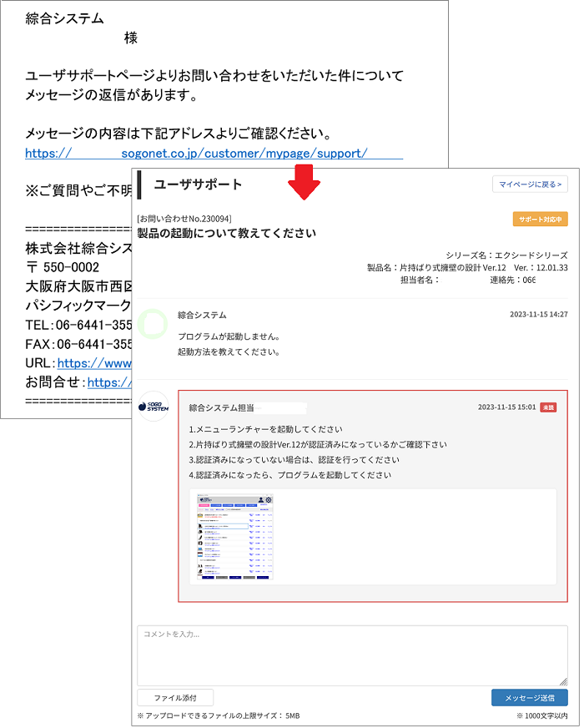Click step 2 about 認証済み confirmation
This screenshot has width=584, height=728.
[318, 445]
